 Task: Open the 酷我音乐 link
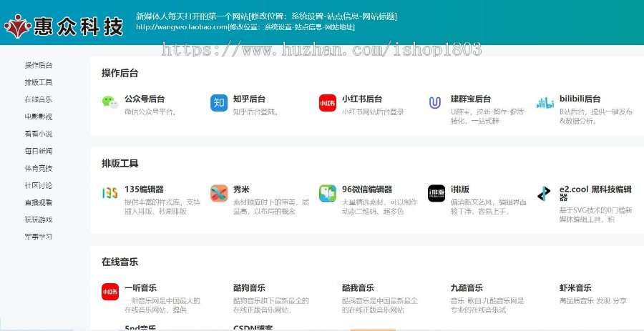pos(358,288)
